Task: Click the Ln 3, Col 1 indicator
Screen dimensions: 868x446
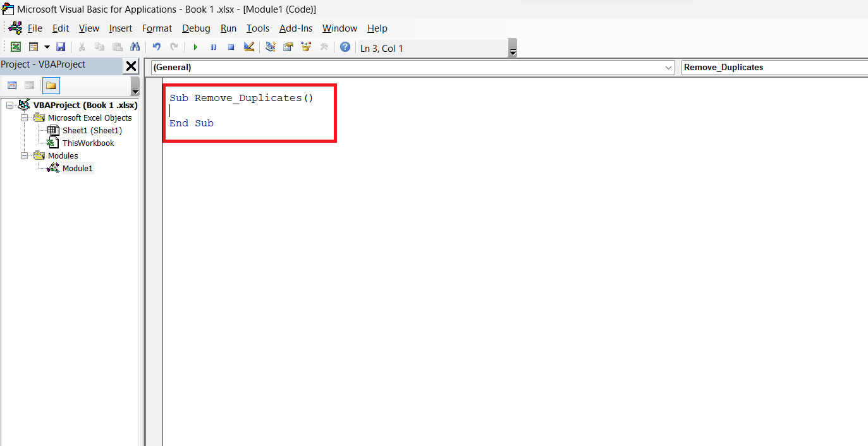Action: (x=382, y=49)
